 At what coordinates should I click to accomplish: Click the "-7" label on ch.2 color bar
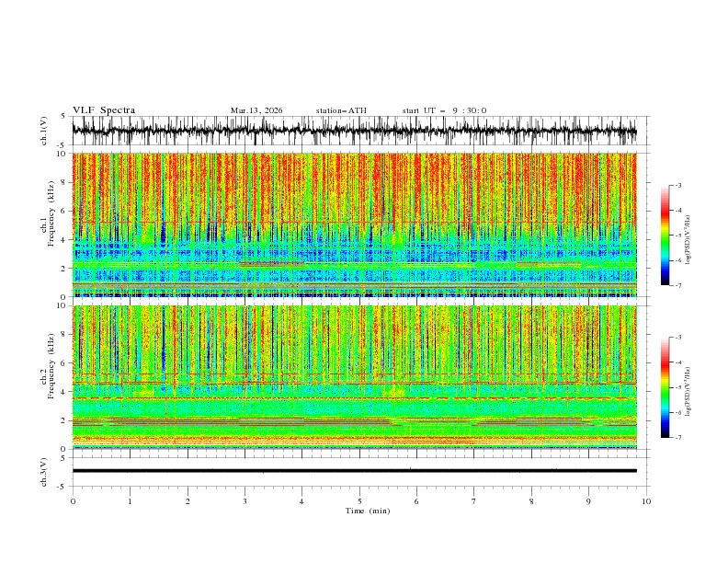pyautogui.click(x=677, y=438)
